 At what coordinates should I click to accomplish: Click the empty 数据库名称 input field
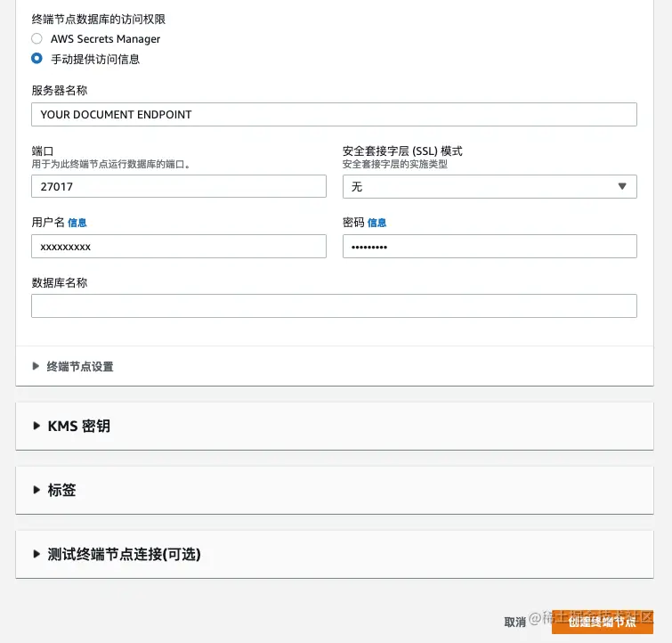click(x=334, y=305)
